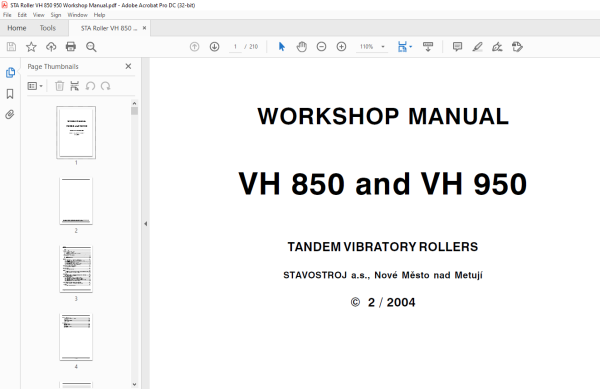The width and height of the screenshot is (600, 389).
Task: Toggle the Attachments paperclip panel
Action: click(10, 114)
